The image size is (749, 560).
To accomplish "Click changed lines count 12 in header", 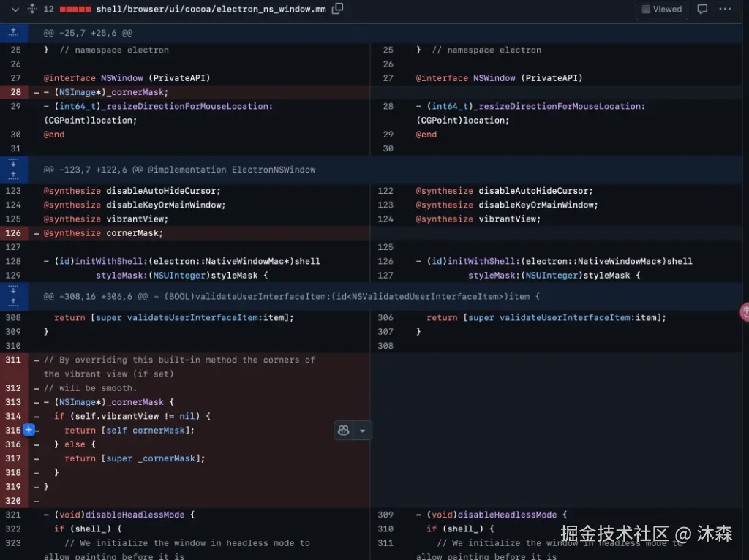I will (x=49, y=9).
